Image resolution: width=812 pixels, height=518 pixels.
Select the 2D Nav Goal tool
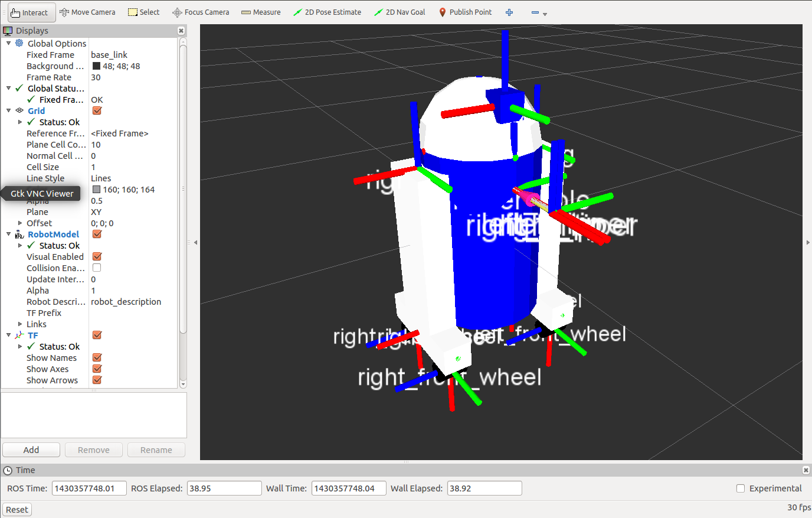coord(400,12)
